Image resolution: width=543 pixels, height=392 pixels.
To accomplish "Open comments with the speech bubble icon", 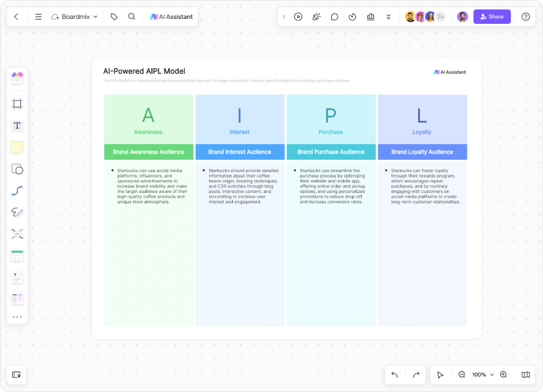I will coord(334,17).
